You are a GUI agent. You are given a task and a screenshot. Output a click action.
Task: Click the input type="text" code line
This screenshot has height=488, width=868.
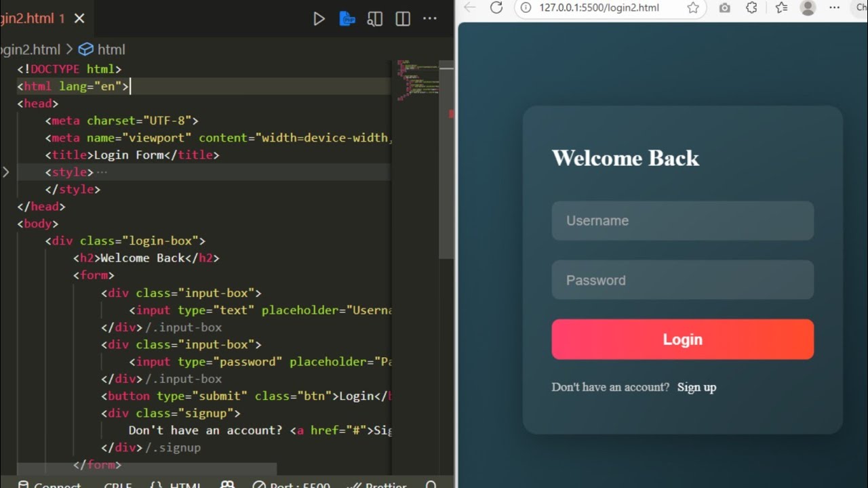pyautogui.click(x=260, y=310)
